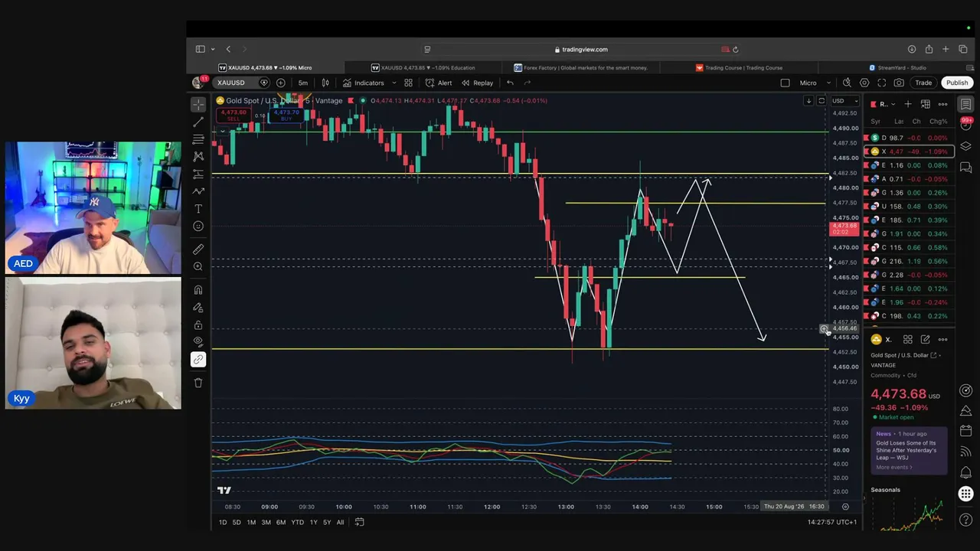The width and height of the screenshot is (980, 551).
Task: Open watchlist advanced view table icon
Action: coord(926,104)
